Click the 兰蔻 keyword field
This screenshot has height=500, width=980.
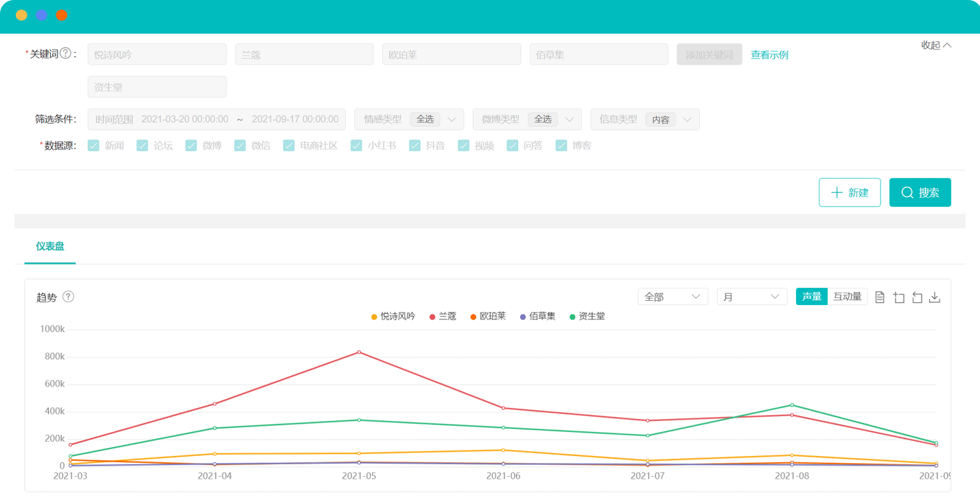click(304, 54)
